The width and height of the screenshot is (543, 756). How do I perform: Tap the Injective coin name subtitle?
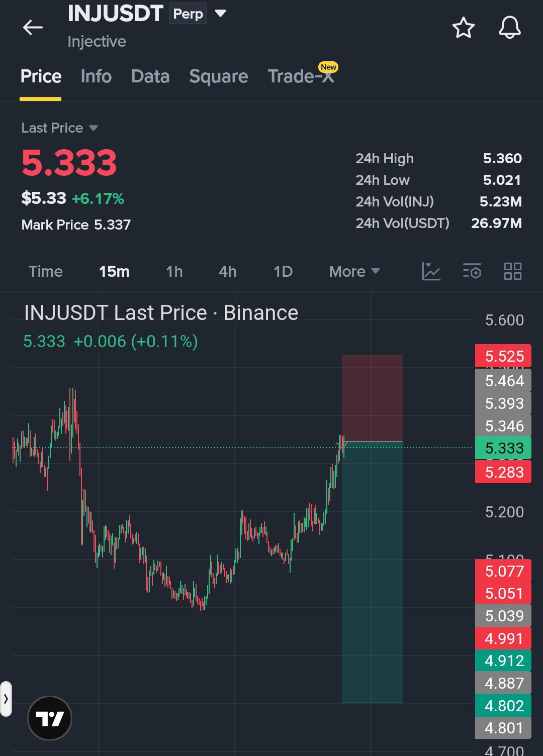pyautogui.click(x=97, y=41)
